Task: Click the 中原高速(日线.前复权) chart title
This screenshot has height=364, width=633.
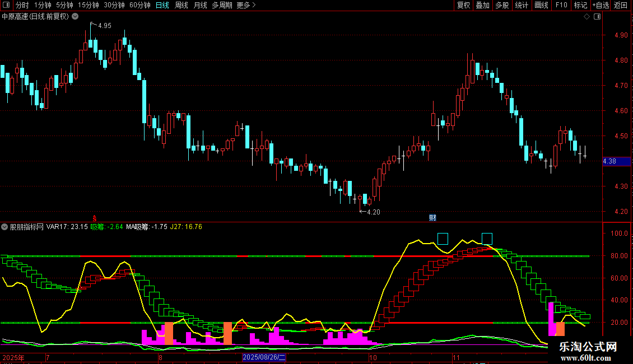Action: coord(35,17)
